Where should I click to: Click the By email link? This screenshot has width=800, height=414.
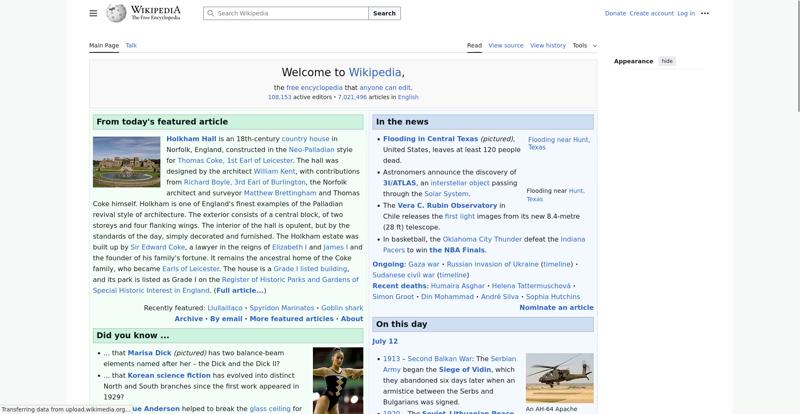(226, 319)
